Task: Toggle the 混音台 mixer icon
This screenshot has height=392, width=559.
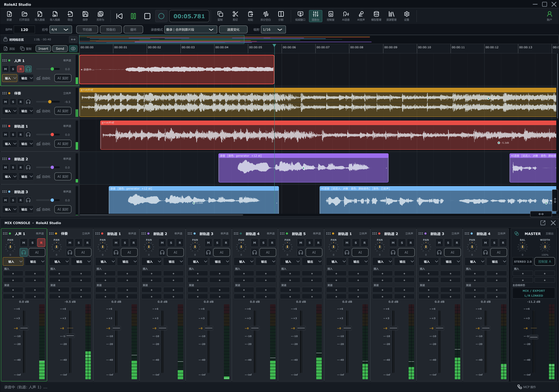Action: coord(316,16)
